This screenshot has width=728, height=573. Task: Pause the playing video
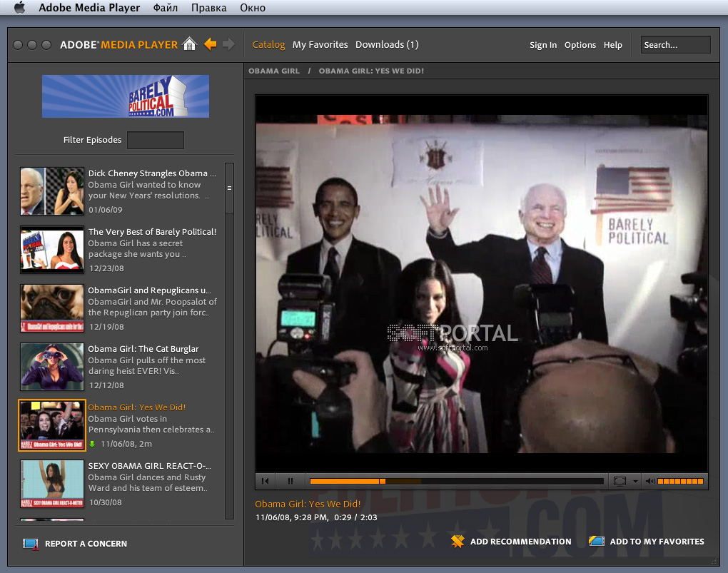coord(290,481)
